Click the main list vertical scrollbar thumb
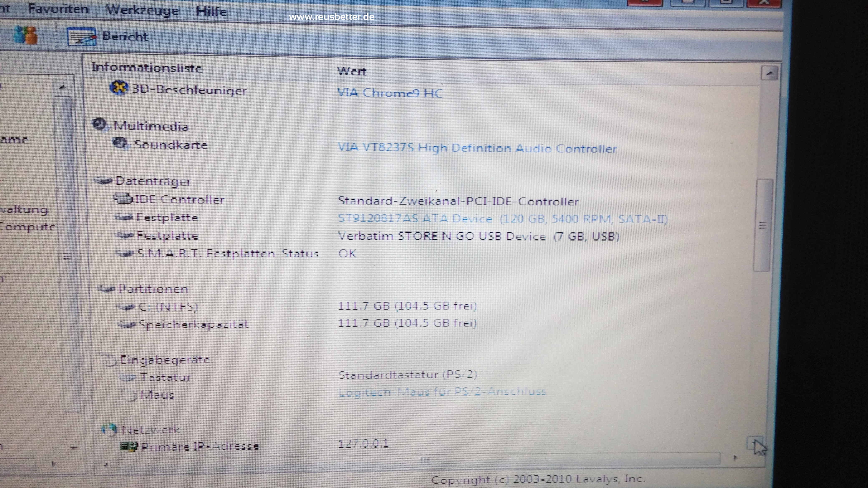The image size is (868, 488). 763,225
